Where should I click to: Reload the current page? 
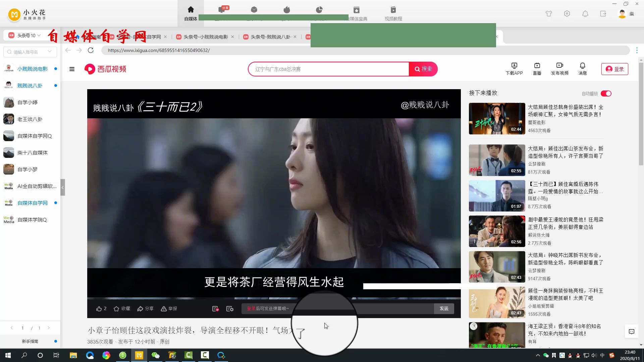tap(91, 50)
